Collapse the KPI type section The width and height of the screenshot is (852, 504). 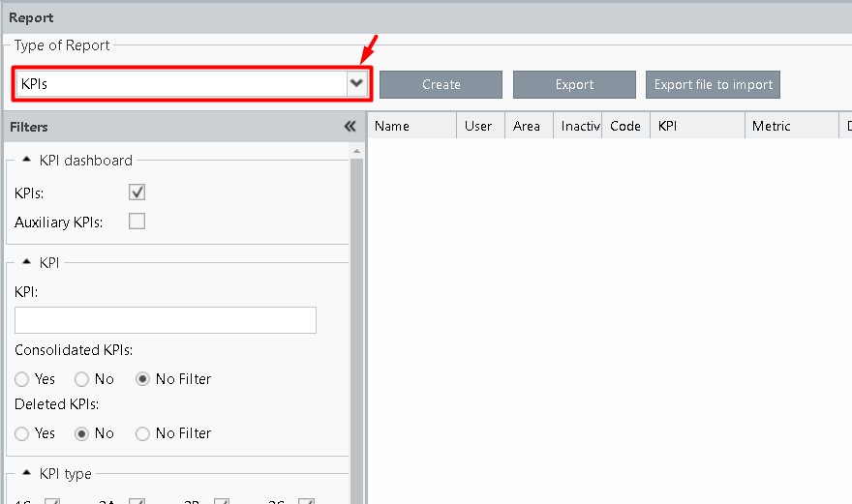(x=26, y=473)
